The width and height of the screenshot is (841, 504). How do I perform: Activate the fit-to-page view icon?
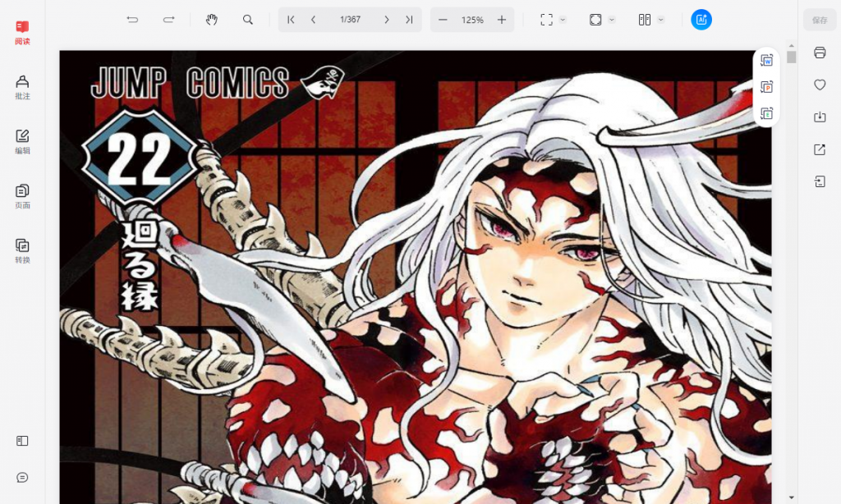pos(595,20)
